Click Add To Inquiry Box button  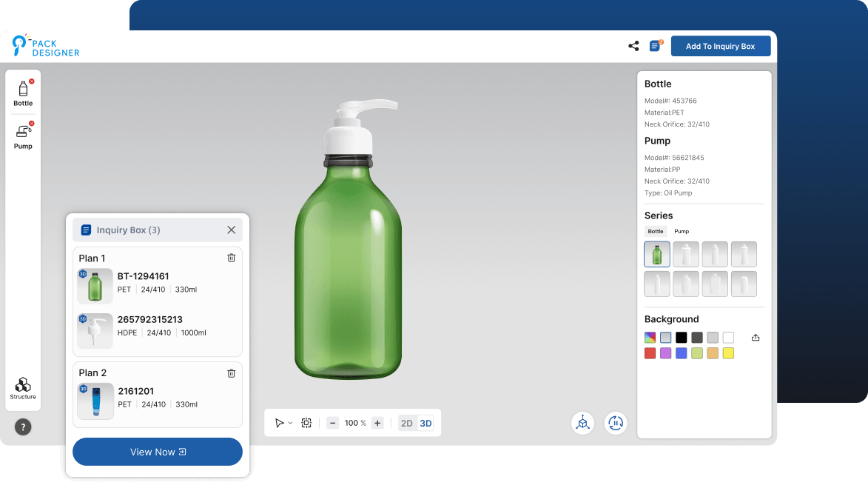pos(720,46)
